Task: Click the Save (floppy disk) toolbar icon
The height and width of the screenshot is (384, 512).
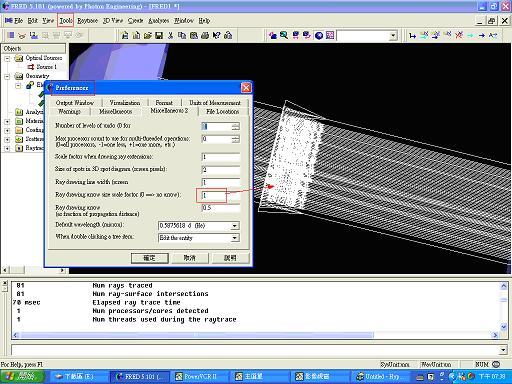Action: pyautogui.click(x=159, y=35)
